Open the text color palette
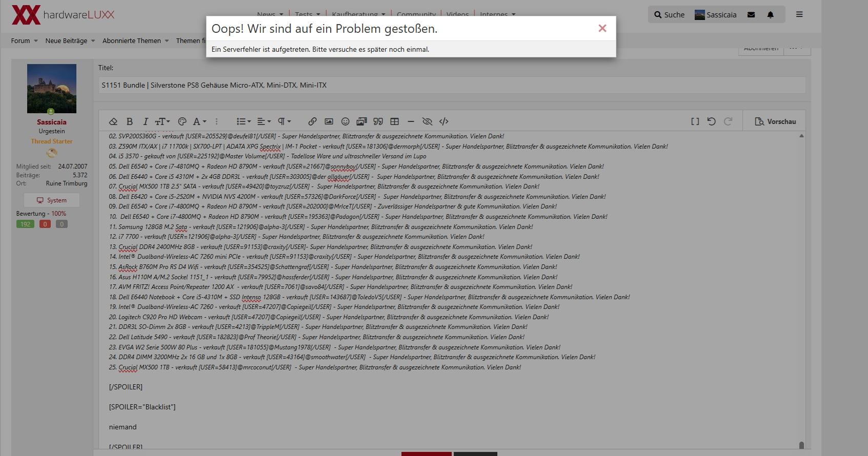Image resolution: width=868 pixels, height=456 pixels. click(x=182, y=121)
